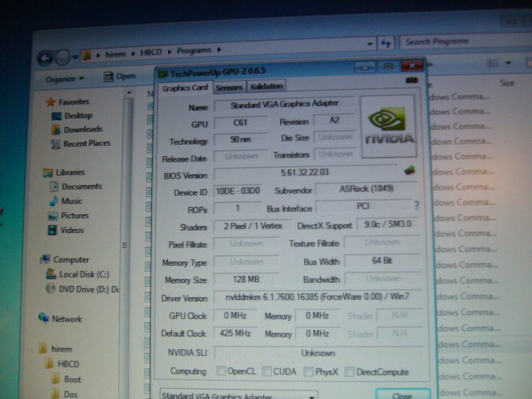Click hirem in the address breadcrumb
This screenshot has height=399, width=532.
point(115,54)
